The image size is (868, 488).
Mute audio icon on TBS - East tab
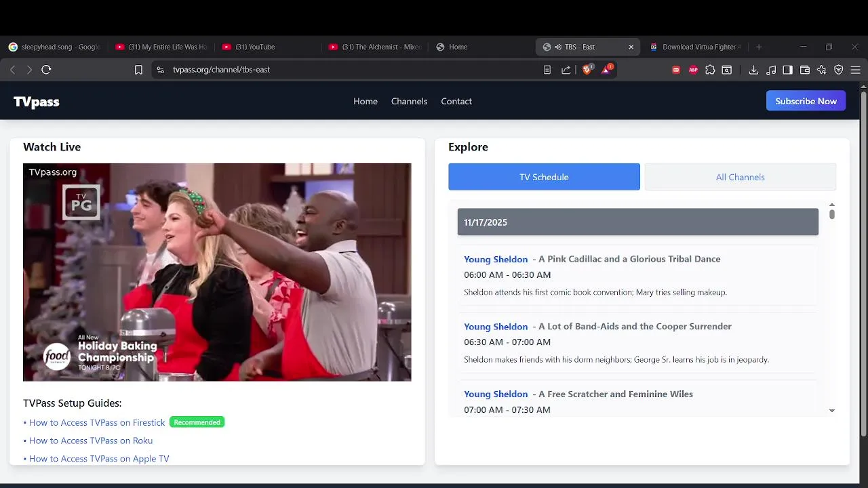pyautogui.click(x=558, y=47)
